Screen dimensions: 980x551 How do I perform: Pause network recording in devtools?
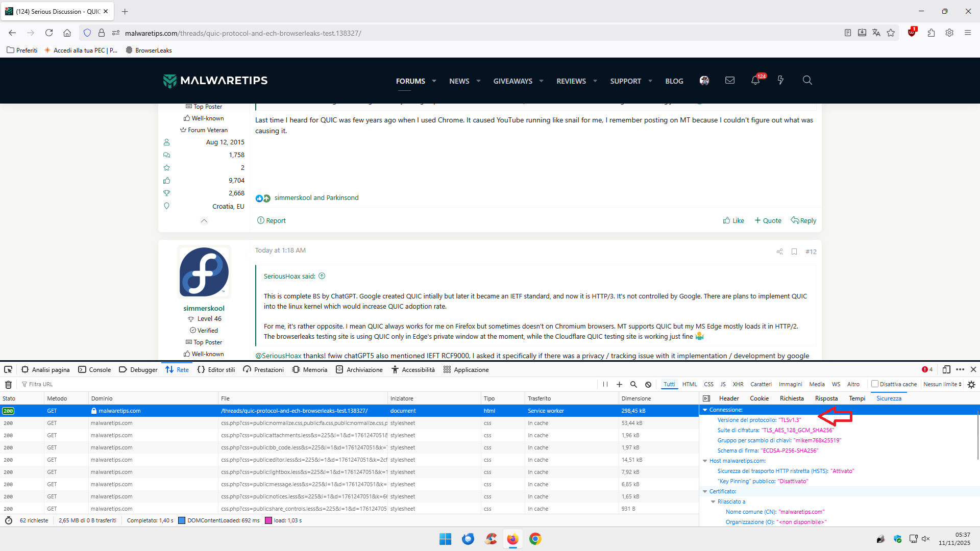(605, 385)
